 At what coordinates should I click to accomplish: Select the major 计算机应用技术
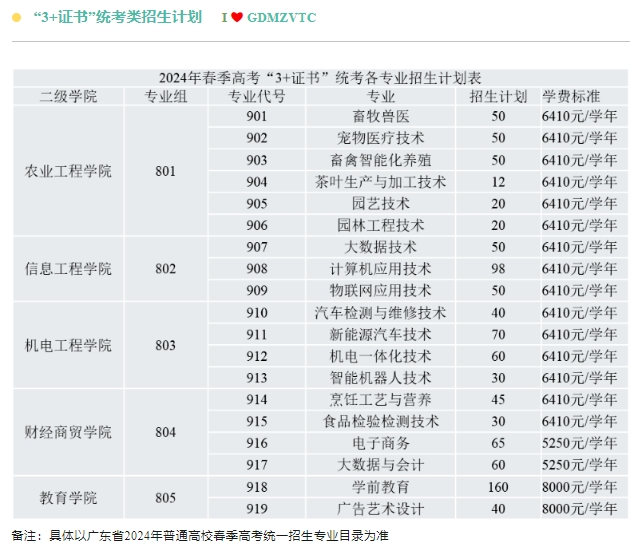381,269
